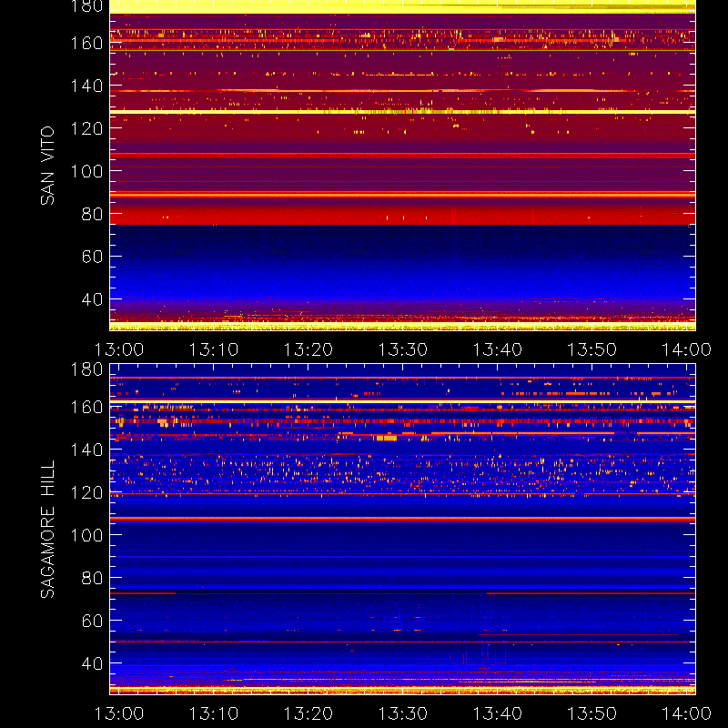
Task: Select the San Vito spectrogram plot
Action: (x=402, y=166)
